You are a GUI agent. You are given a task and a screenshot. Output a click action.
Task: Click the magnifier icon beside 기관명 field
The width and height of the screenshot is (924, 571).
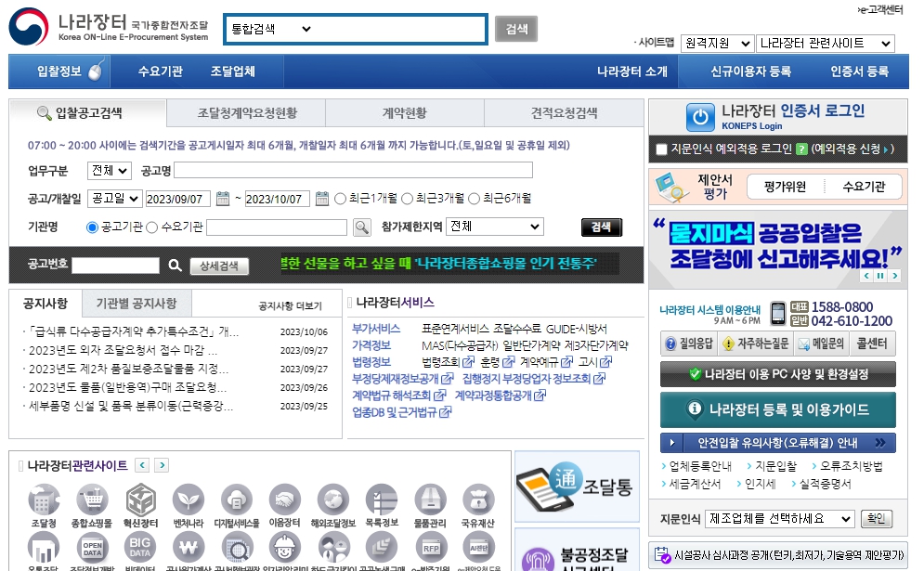[362, 227]
